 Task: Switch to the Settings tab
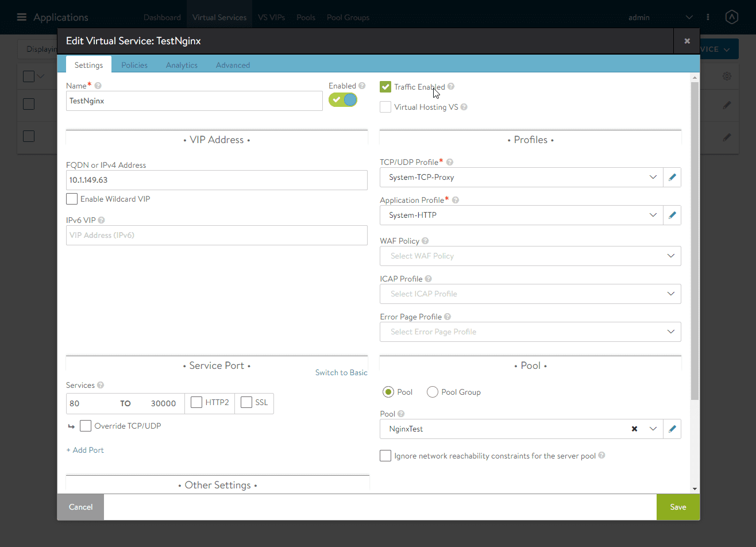pyautogui.click(x=88, y=65)
